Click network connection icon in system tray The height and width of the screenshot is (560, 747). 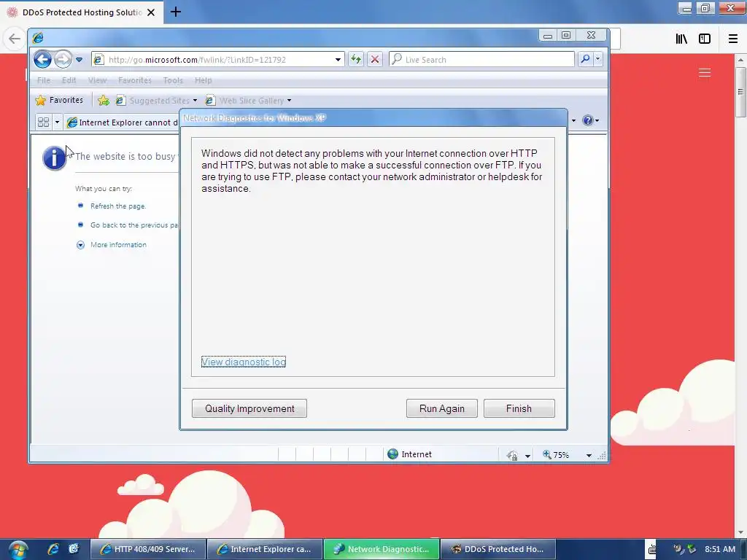[692, 549]
